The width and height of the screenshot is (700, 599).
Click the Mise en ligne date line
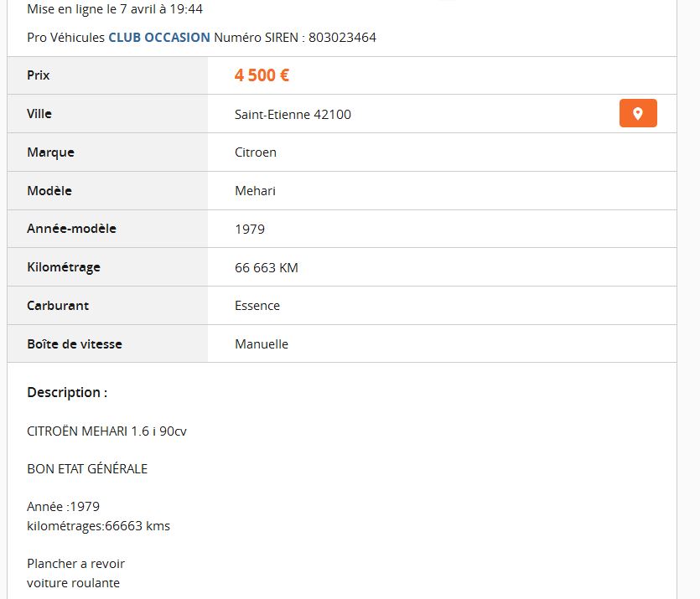[x=115, y=9]
